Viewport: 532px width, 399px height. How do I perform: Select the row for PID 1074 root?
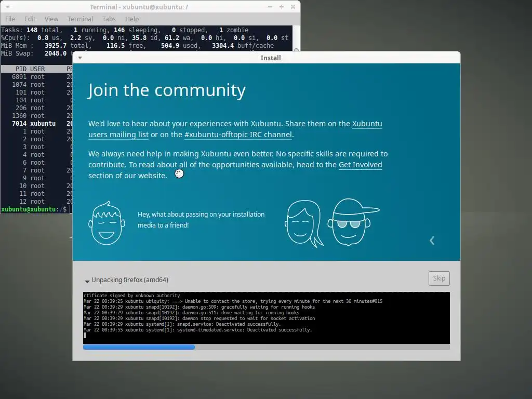pyautogui.click(x=37, y=85)
